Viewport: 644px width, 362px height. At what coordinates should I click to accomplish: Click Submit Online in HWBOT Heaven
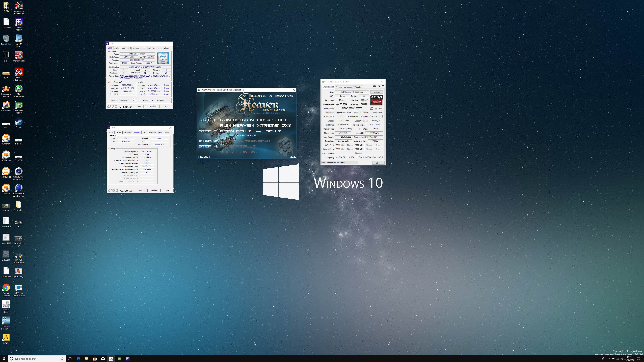coord(239,152)
